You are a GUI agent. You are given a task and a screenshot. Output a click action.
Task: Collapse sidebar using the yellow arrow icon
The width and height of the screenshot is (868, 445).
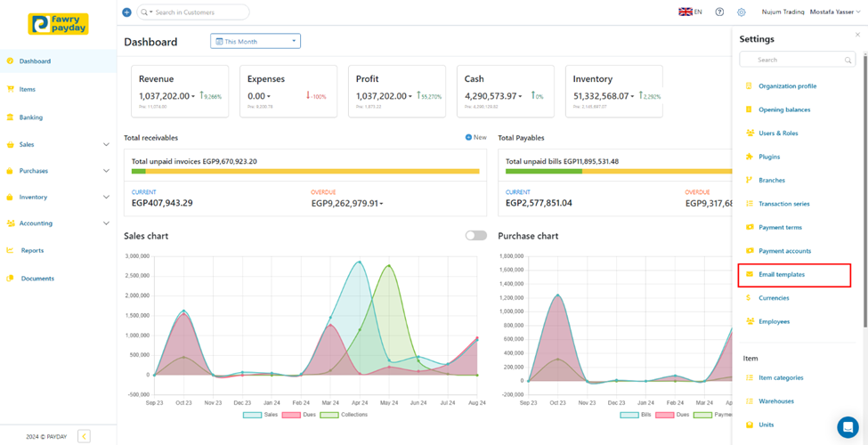[x=84, y=435]
